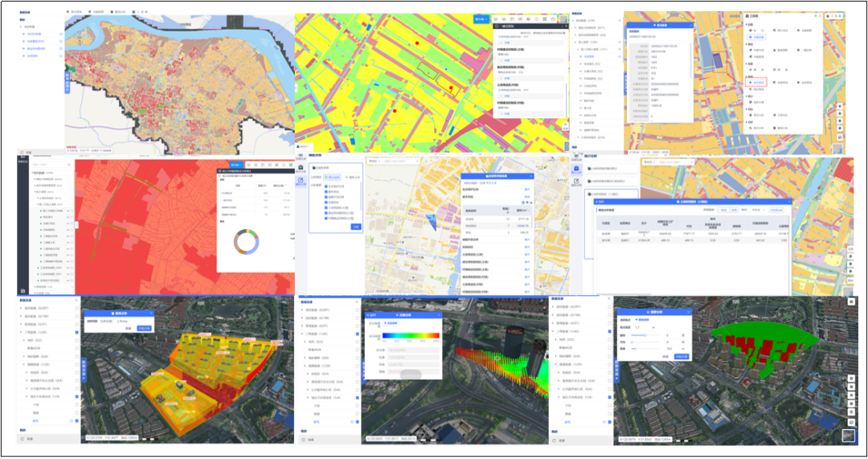Click the topmost map control icon beside the 工具箱 panel
This screenshot has width=868, height=459.
(x=840, y=105)
